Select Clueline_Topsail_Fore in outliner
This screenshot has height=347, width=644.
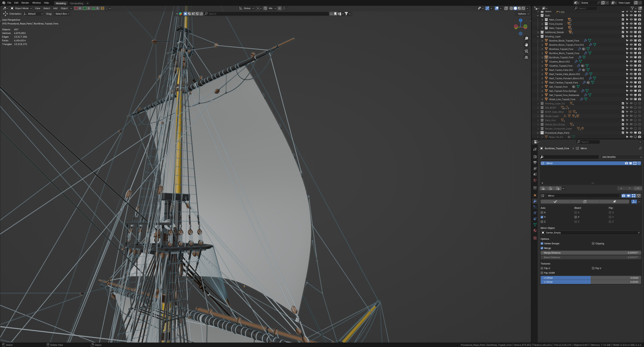pos(560,66)
